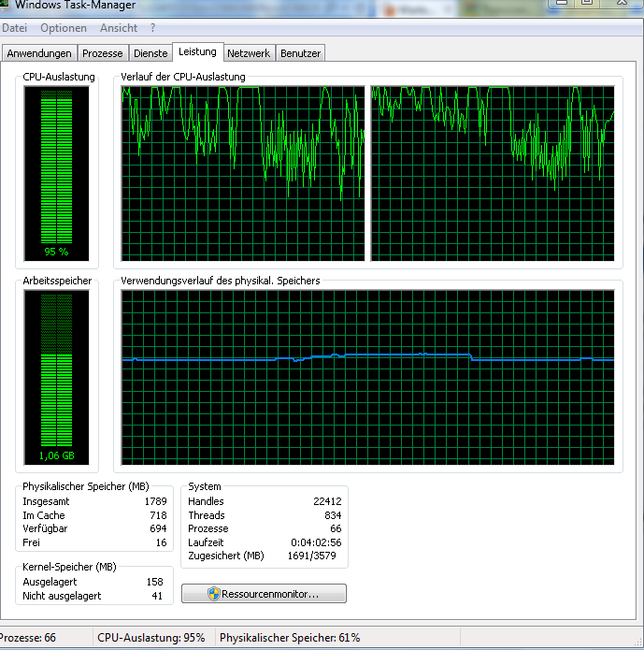Click the shield icon on Ressourcenmonitor button
644x650 pixels.
coord(213,594)
